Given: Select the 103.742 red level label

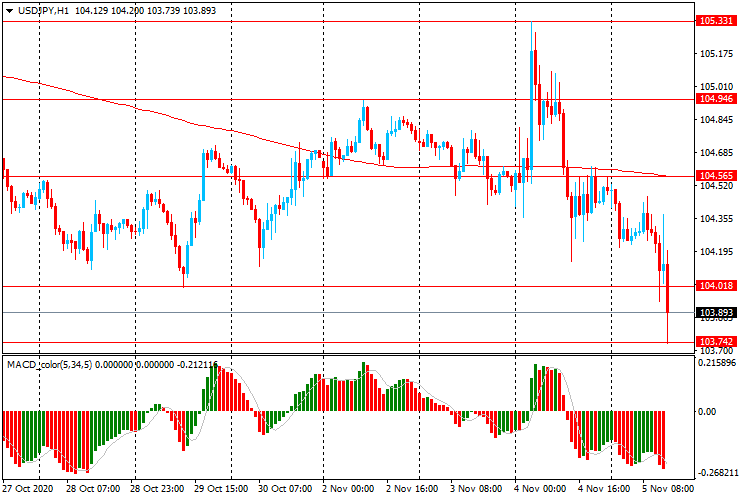Looking at the screenshot, I should [x=717, y=342].
